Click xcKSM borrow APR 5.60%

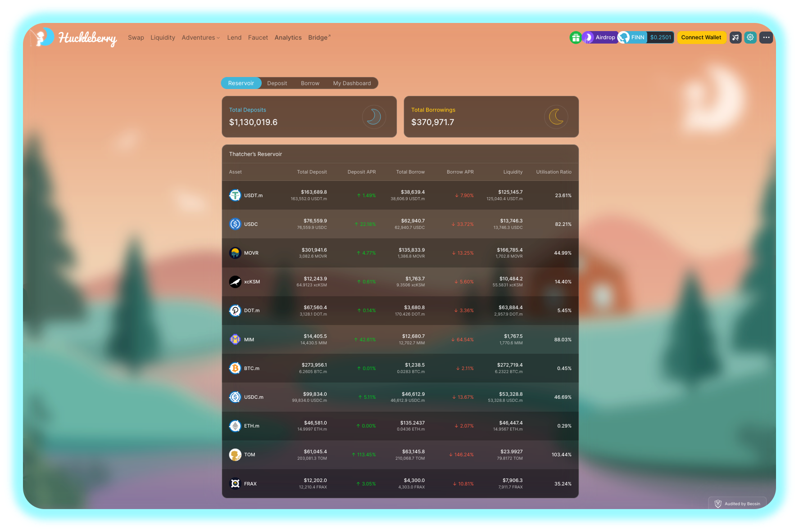tap(464, 282)
